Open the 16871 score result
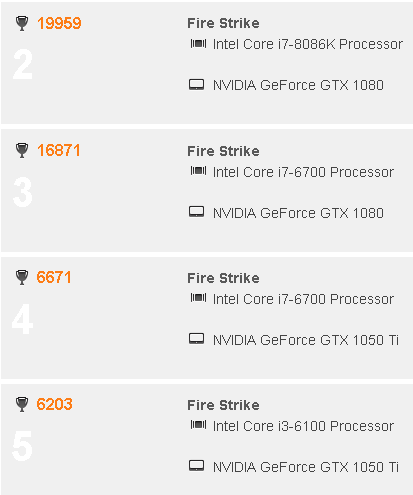Image resolution: width=413 pixels, height=495 pixels. click(x=59, y=150)
